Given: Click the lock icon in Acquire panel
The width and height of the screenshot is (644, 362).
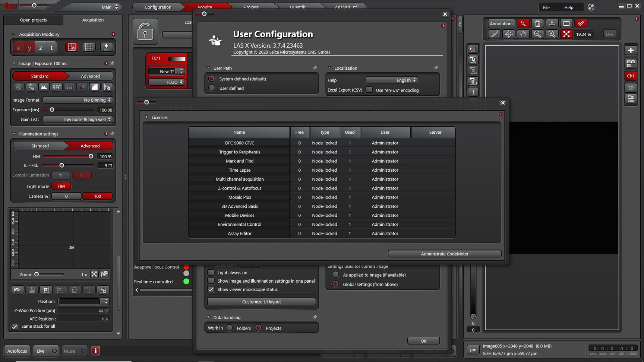Looking at the screenshot, I should [x=145, y=31].
